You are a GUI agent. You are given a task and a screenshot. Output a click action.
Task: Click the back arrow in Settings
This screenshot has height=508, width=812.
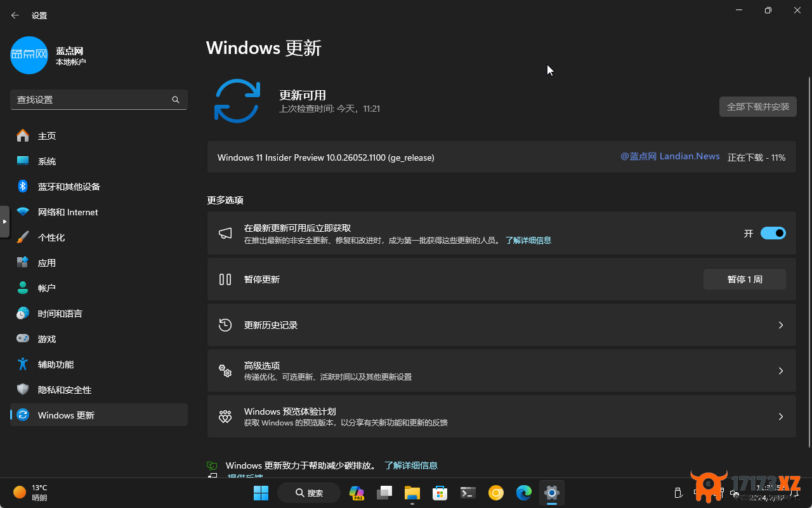pos(15,15)
